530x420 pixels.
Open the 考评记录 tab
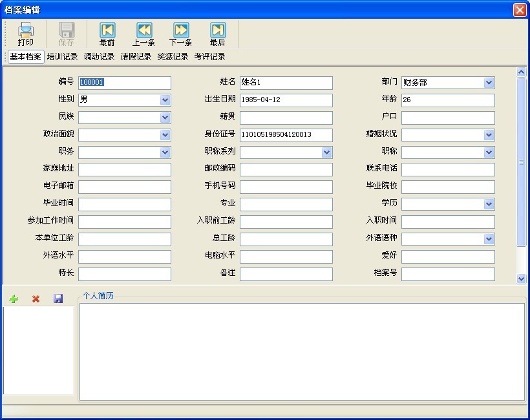tap(210, 57)
